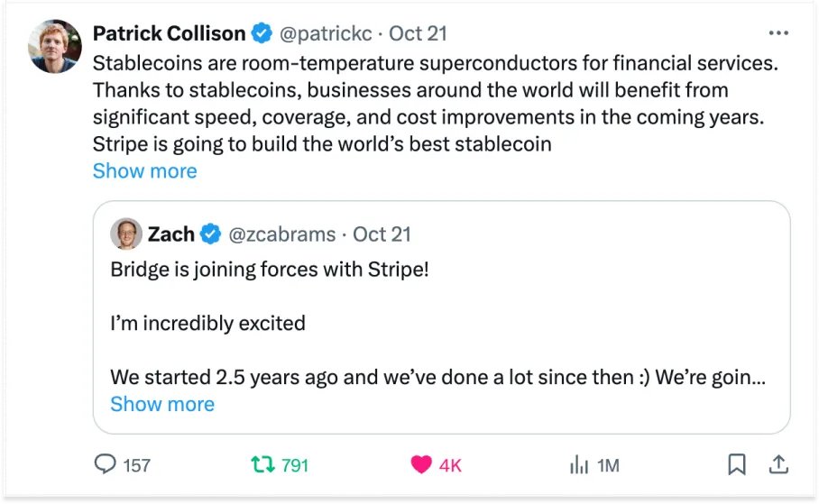Image resolution: width=819 pixels, height=504 pixels.
Task: Toggle the bookmark icon on the tweet
Action: 737,464
